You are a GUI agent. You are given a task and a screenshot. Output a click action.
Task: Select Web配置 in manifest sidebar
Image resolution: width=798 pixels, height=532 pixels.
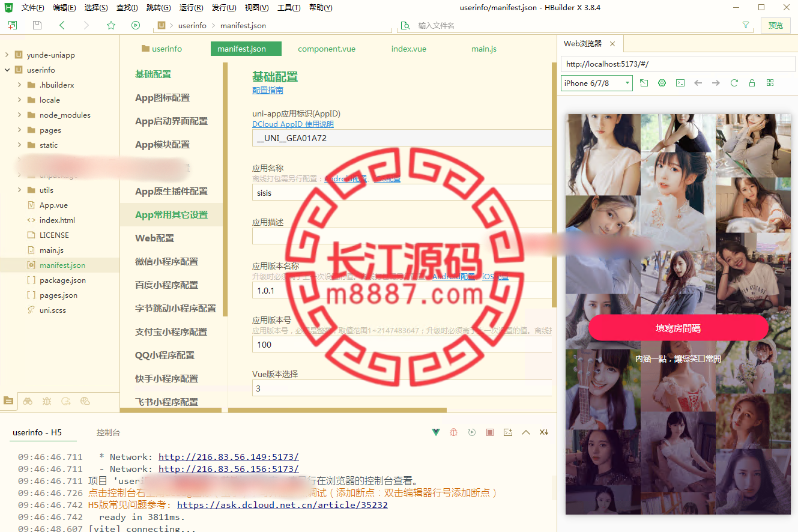tap(154, 238)
